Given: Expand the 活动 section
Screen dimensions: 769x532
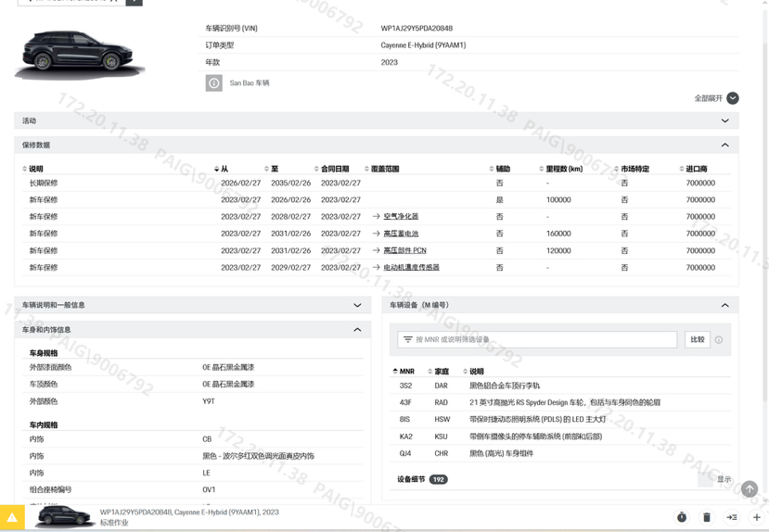Looking at the screenshot, I should point(724,121).
